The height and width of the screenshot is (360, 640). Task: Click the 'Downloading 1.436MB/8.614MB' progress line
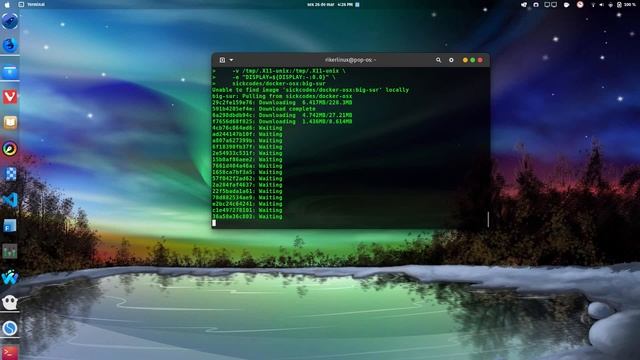coord(282,122)
